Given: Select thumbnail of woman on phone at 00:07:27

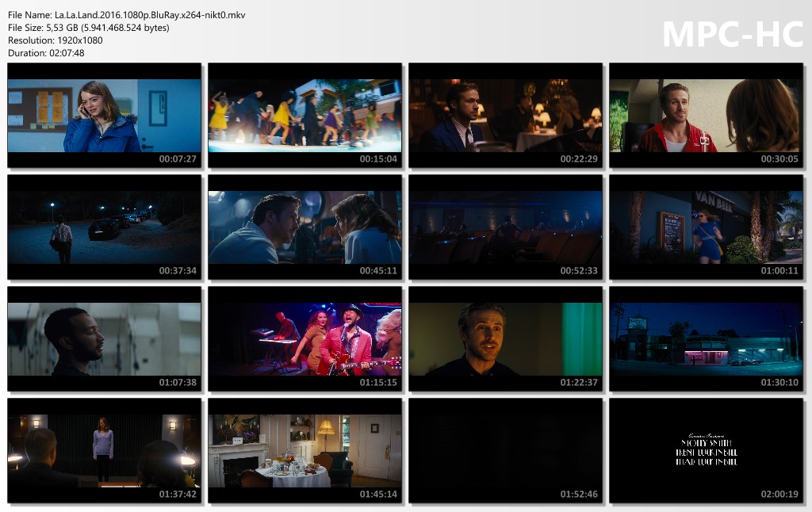Looking at the screenshot, I should tap(105, 115).
